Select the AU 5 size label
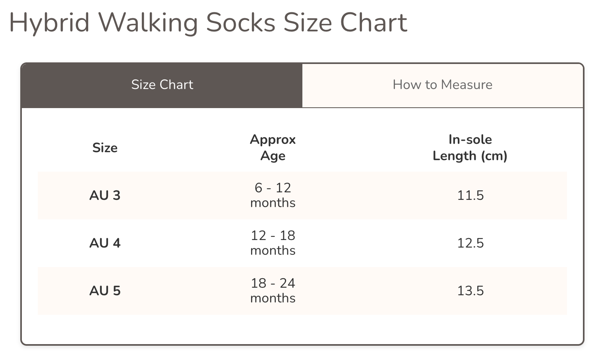The height and width of the screenshot is (364, 600). coord(105,291)
